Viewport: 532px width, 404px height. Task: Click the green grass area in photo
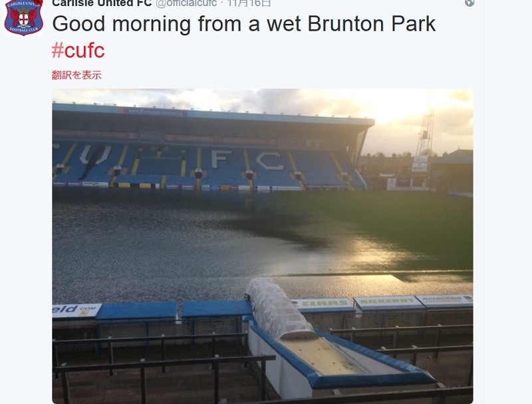pyautogui.click(x=390, y=221)
